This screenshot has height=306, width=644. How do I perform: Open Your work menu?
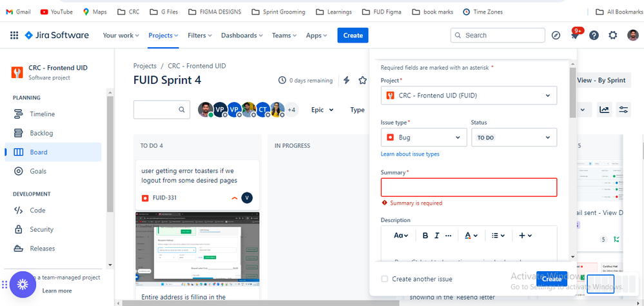pyautogui.click(x=121, y=36)
